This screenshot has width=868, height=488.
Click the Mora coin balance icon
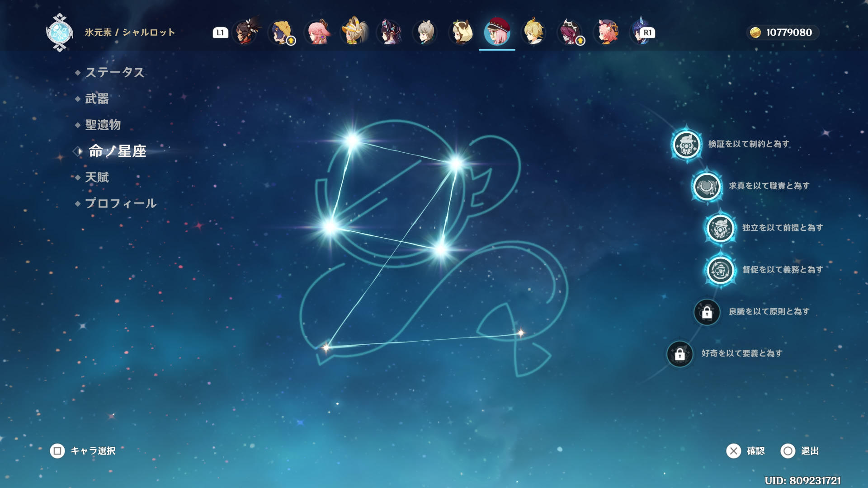coord(755,33)
